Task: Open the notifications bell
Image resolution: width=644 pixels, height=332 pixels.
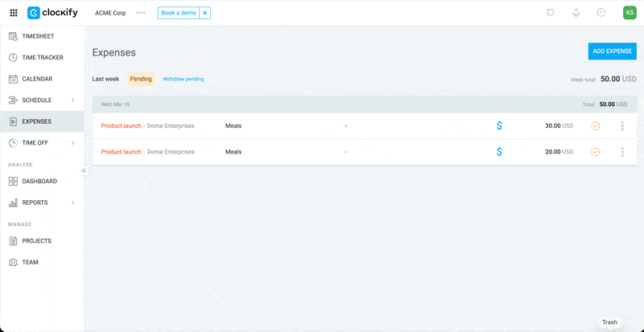Action: click(x=576, y=13)
